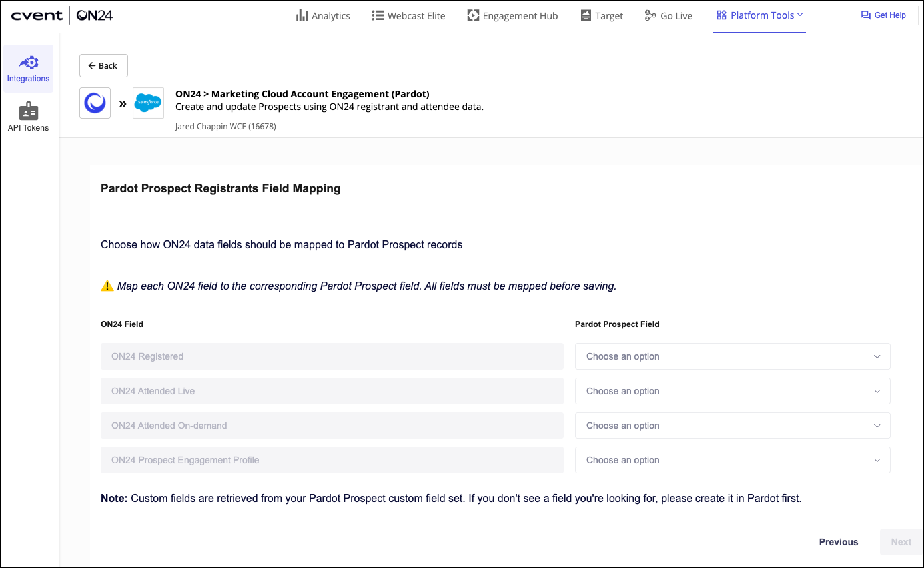Click the Platform Tools grid icon
Screen dimensions: 924x568
click(x=721, y=15)
